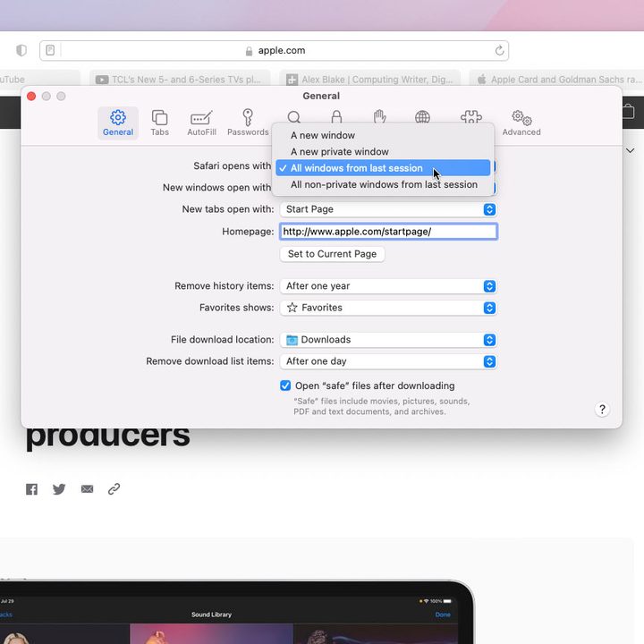Viewport: 644px width, 644px height.
Task: Click the Privacy hand preferences icon
Action: [x=379, y=116]
